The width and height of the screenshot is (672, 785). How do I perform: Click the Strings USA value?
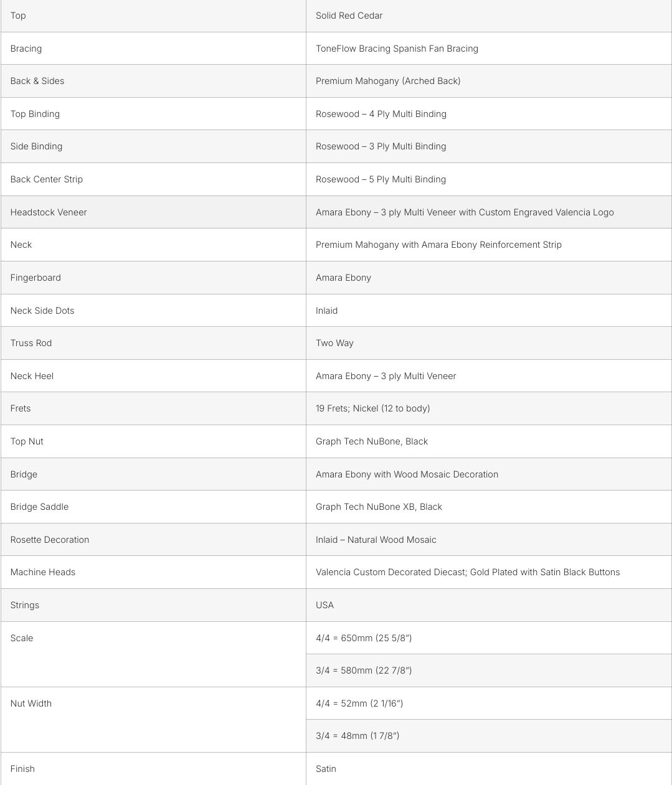pyautogui.click(x=324, y=605)
